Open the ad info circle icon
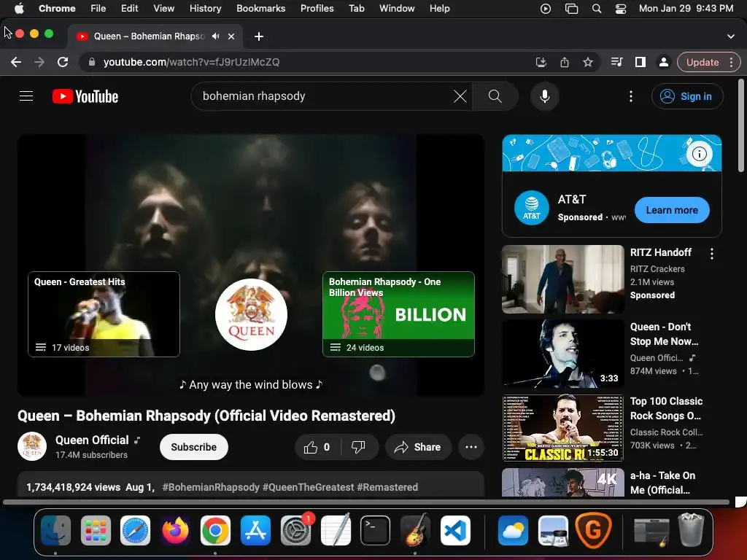This screenshot has width=747, height=560. click(699, 154)
